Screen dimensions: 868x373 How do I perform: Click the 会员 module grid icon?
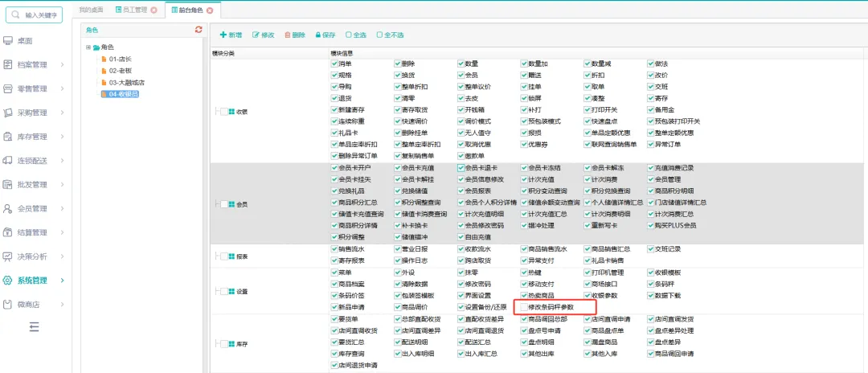click(x=232, y=204)
